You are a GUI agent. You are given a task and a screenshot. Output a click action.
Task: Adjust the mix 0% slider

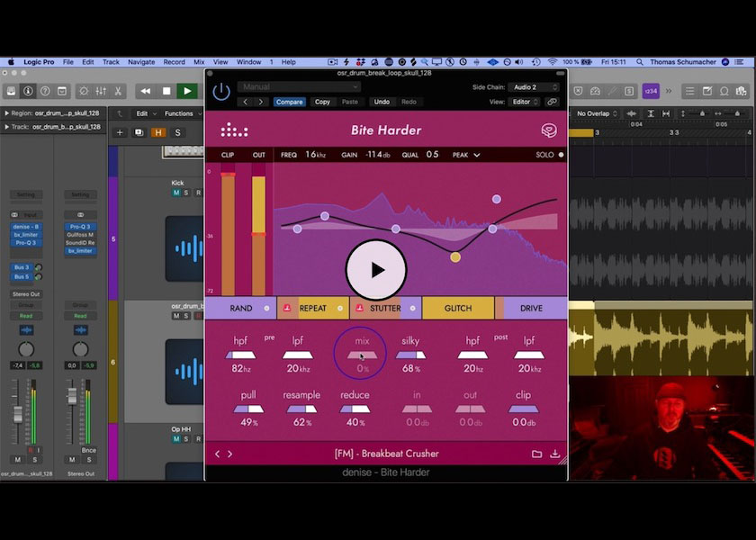pyautogui.click(x=362, y=355)
